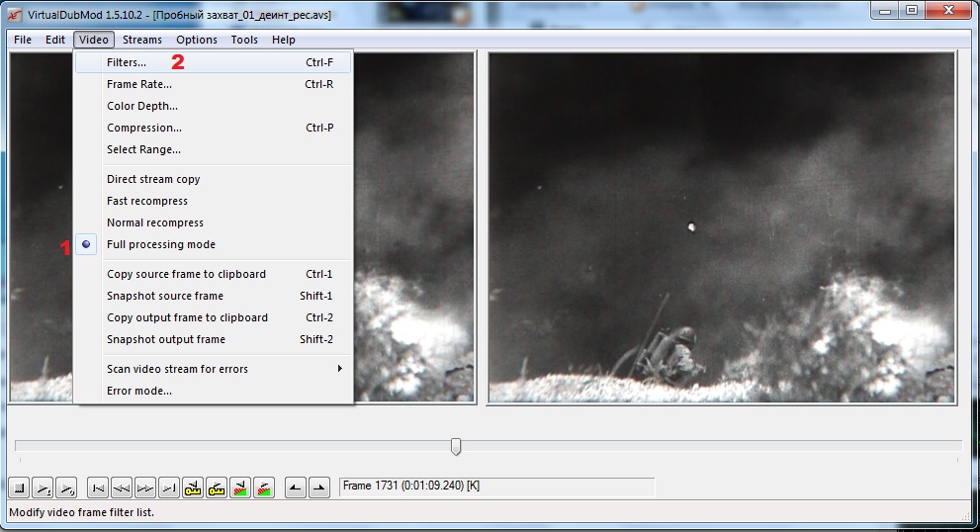Screen dimensions: 980x532
Task: Jump to the end of the video
Action: pyautogui.click(x=169, y=488)
